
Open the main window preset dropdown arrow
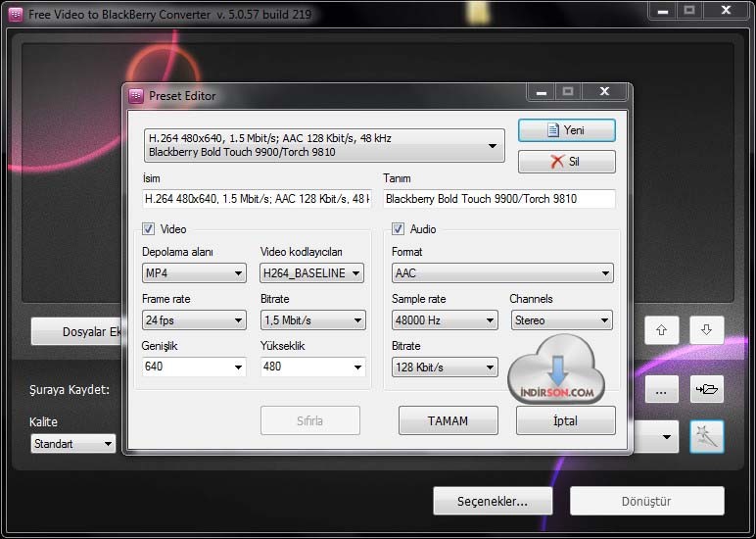666,437
